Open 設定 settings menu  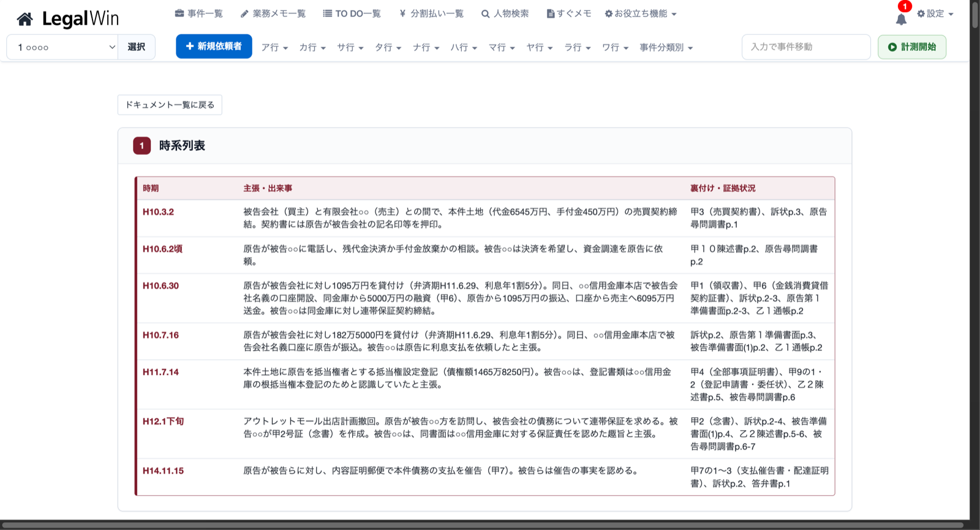pyautogui.click(x=935, y=13)
